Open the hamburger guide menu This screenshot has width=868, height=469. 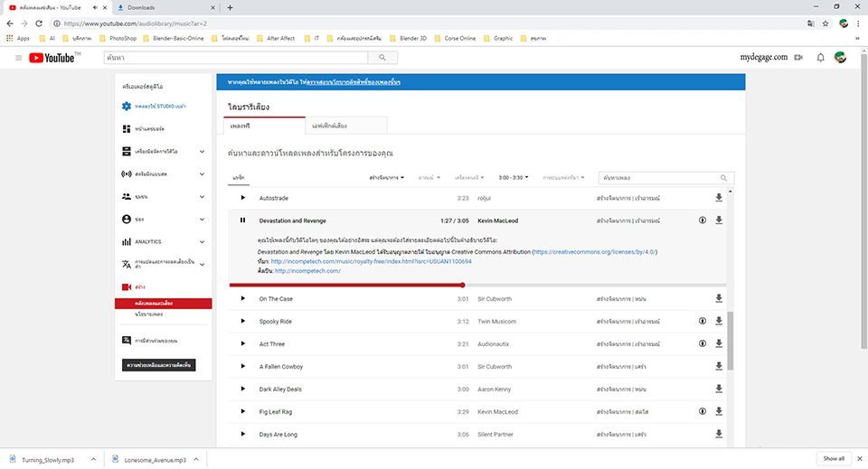tap(18, 58)
